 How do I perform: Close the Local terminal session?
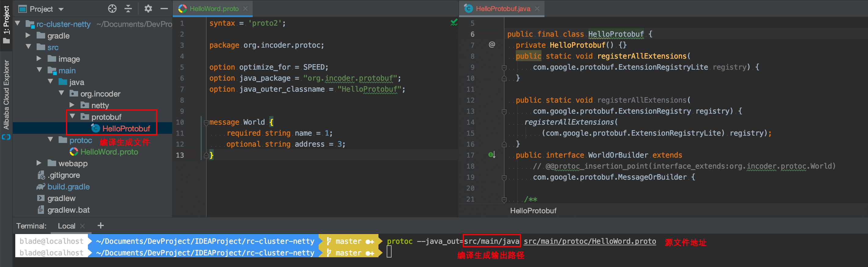coord(82,226)
